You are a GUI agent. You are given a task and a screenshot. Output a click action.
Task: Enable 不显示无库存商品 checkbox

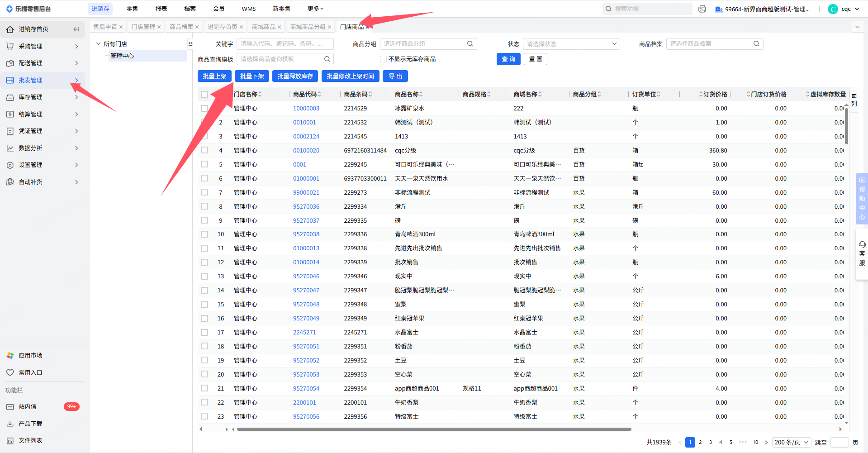point(384,59)
